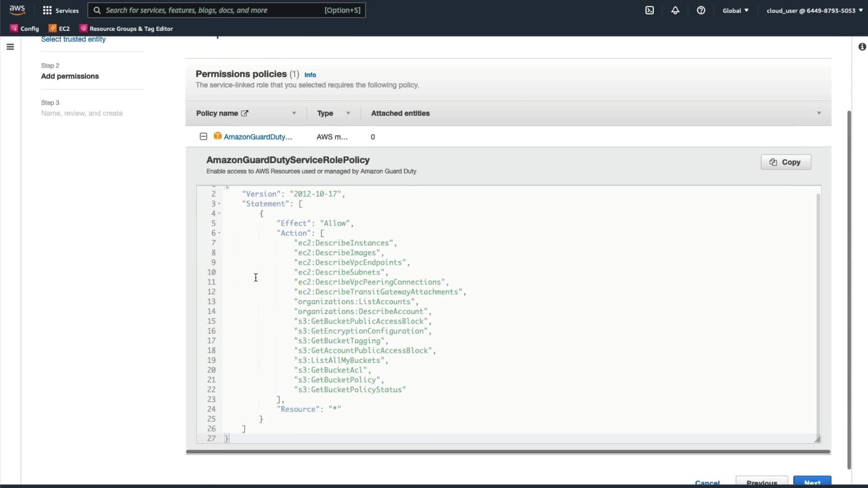Open the Permissions policies Info link
Screen dimensions: 868x488
tap(310, 75)
